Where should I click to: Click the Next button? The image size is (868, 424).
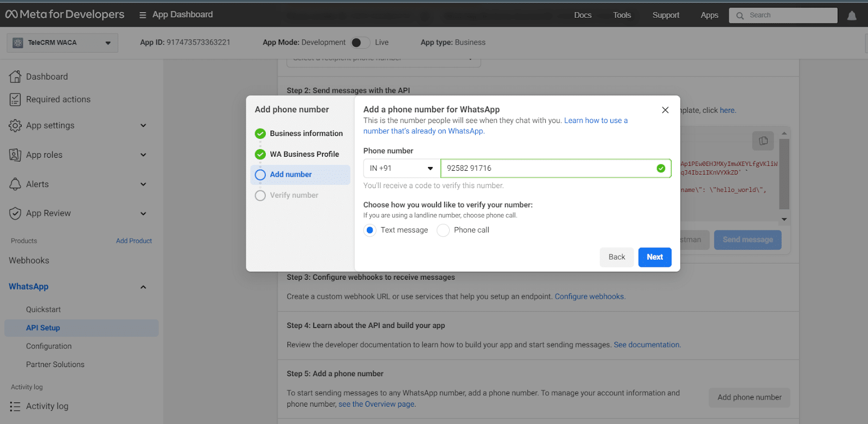655,257
